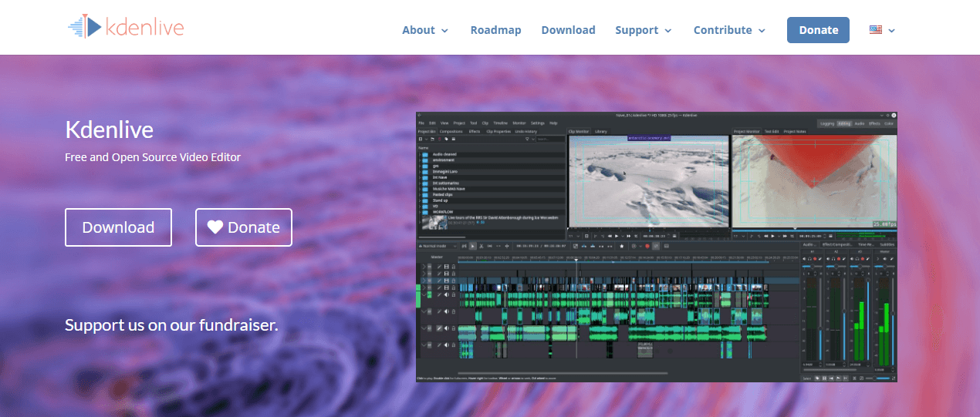
Task: Open File menu in the Kdenlive screenshot
Action: tap(421, 123)
